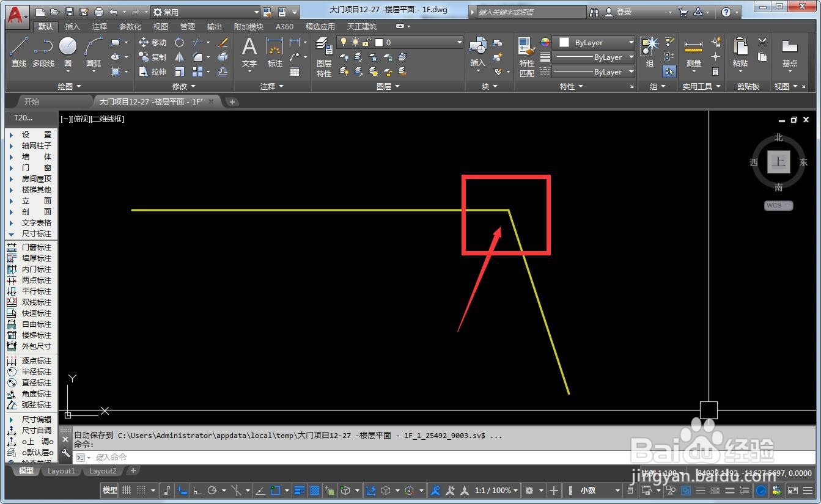Expand the 实用工具 panel dropdown
This screenshot has width=821, height=504.
click(701, 87)
